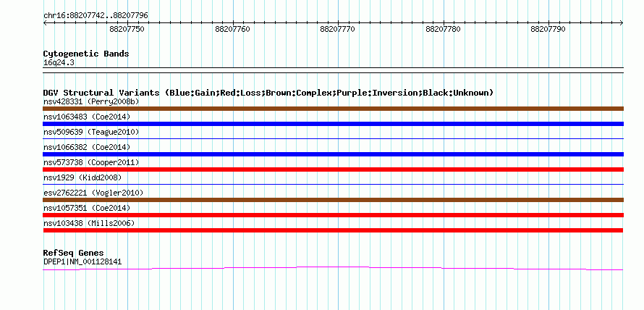Click the red nsv1057351 loss bar
Image resolution: width=644 pixels, height=310 pixels.
[333, 215]
